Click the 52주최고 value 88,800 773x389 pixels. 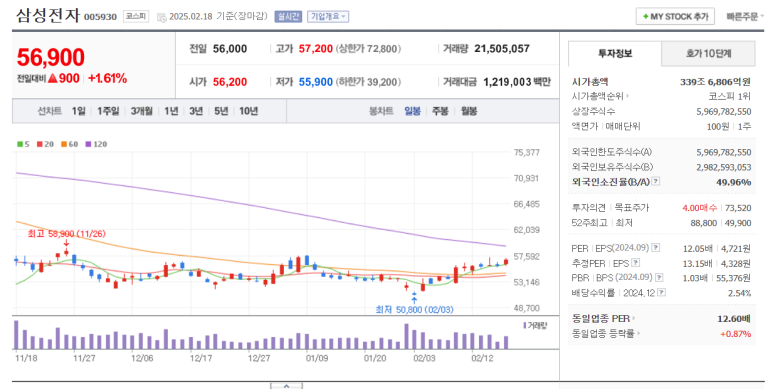[x=703, y=223]
